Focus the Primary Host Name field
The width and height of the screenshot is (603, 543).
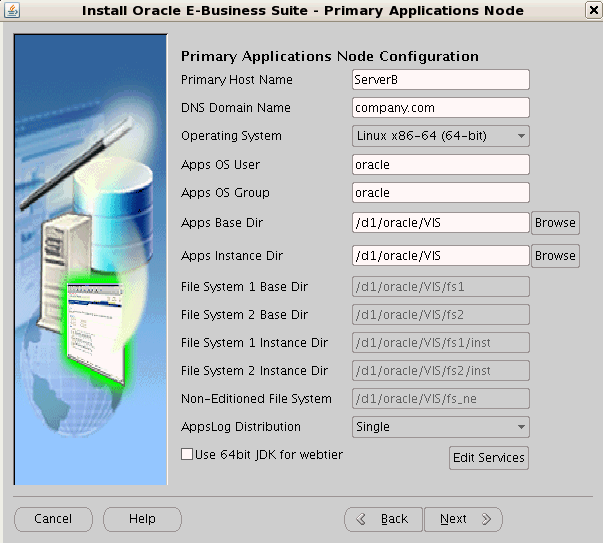(441, 80)
